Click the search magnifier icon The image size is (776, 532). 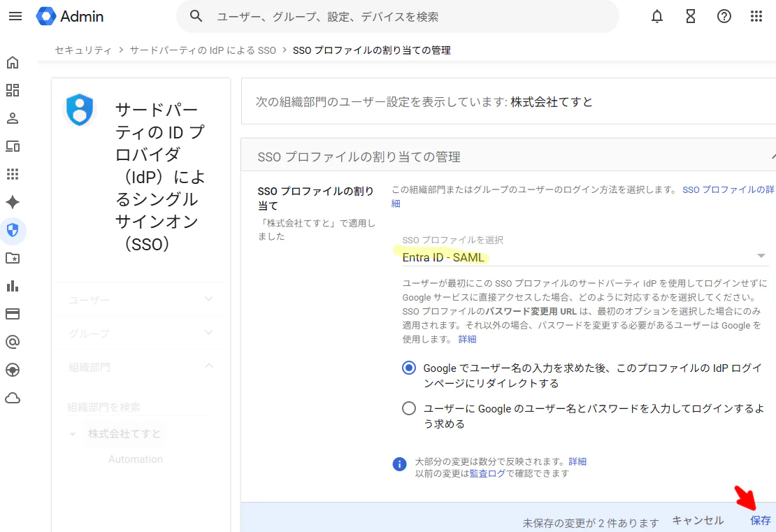tap(196, 16)
